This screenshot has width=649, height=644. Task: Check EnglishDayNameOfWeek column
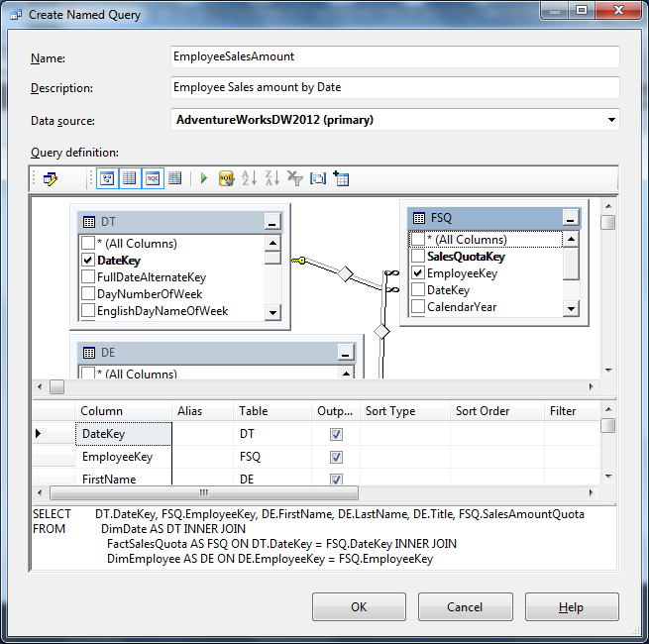click(88, 310)
